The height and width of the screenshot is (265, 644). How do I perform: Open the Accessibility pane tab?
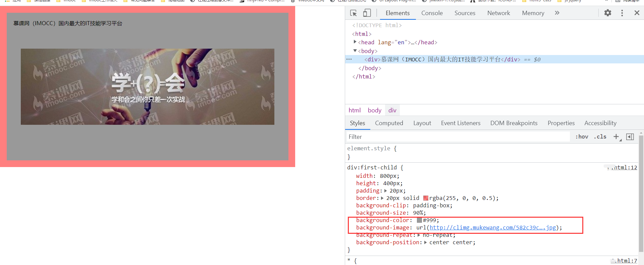click(600, 123)
